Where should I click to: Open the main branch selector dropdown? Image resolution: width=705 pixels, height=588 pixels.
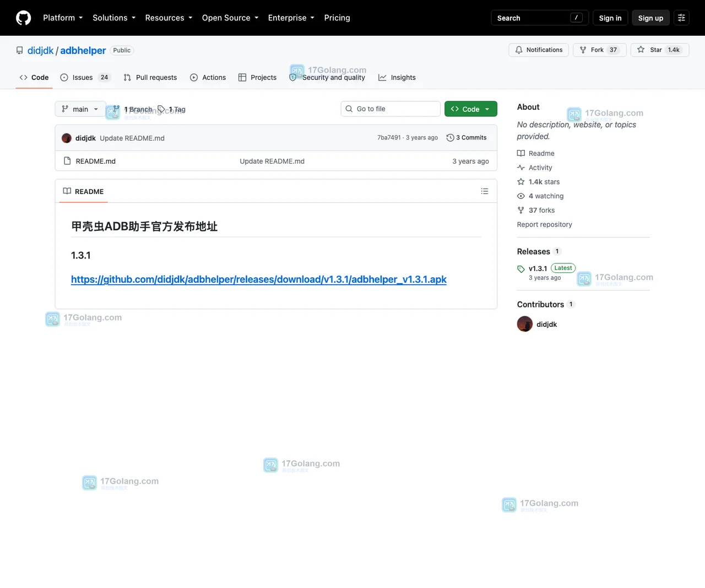coord(80,109)
